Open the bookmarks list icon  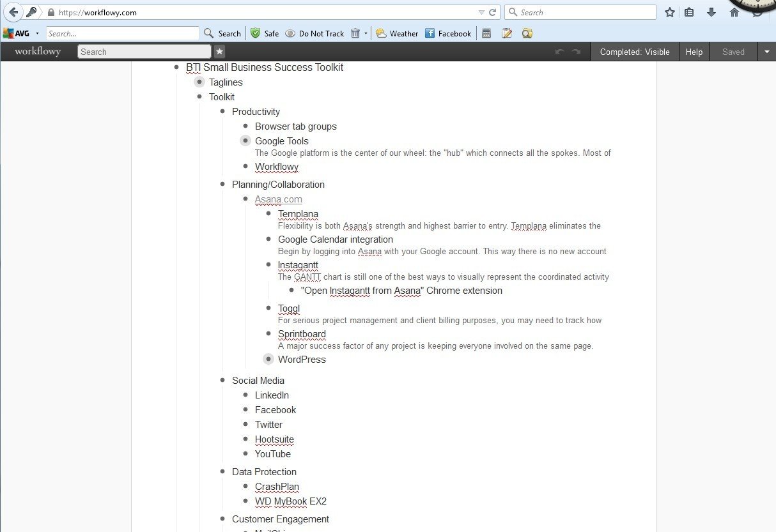(689, 12)
